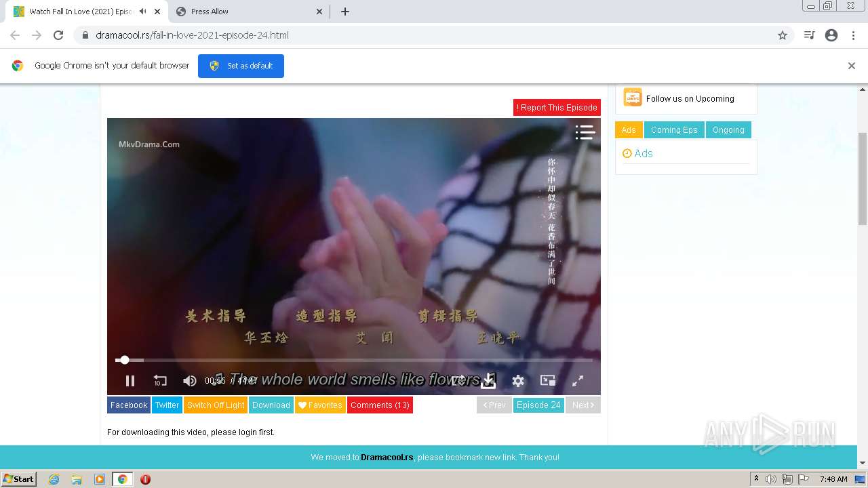Image resolution: width=868 pixels, height=488 pixels.
Task: Report This Episode
Action: coord(557,107)
